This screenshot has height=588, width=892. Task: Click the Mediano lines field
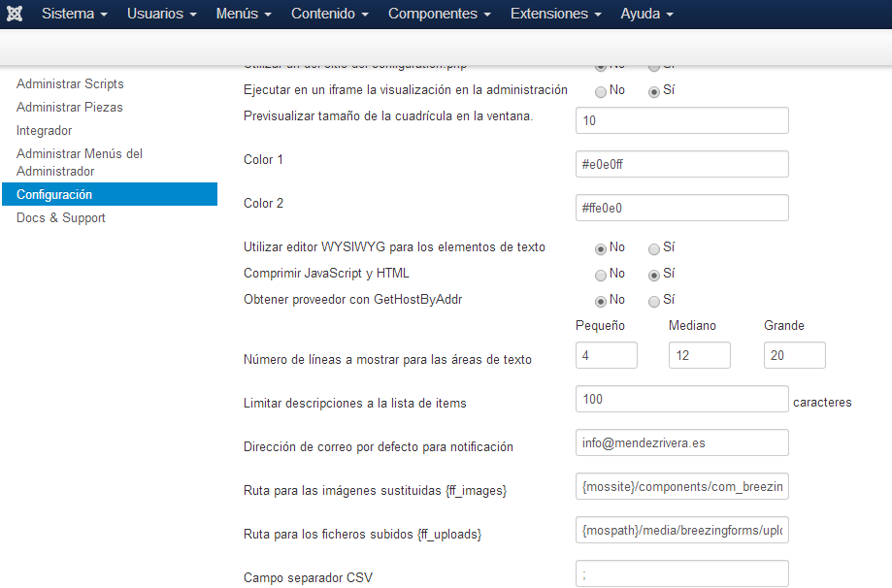click(700, 355)
